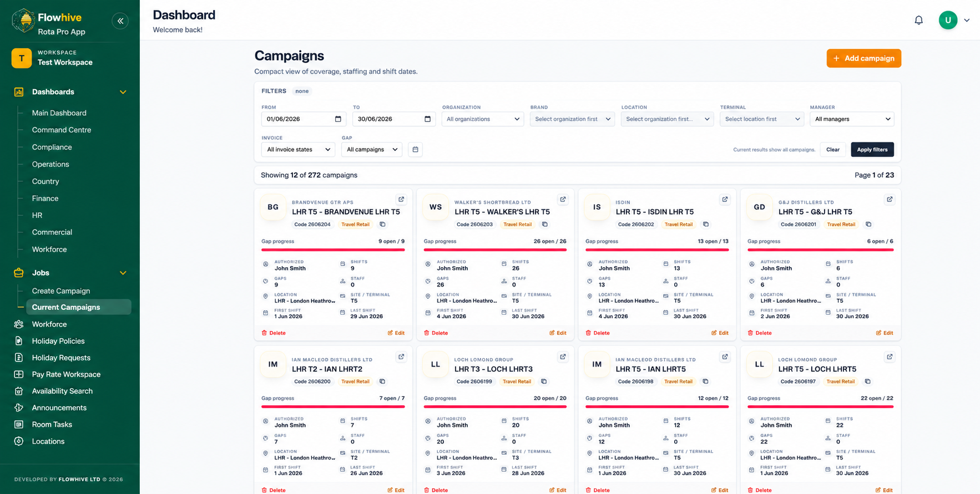
Task: Click Travel Retail tag on ISDIN card
Action: coord(678,225)
